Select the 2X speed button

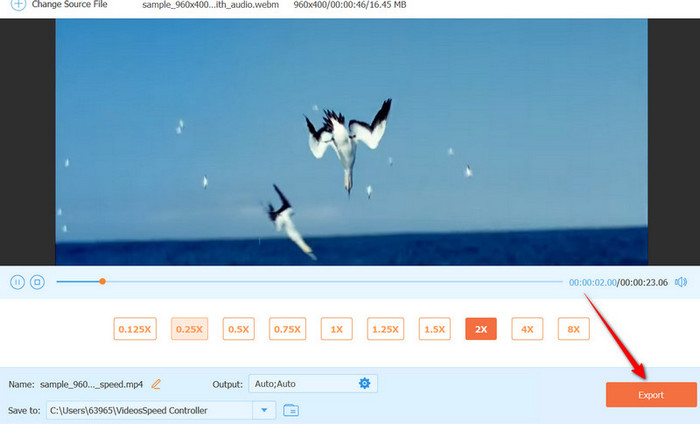coord(481,329)
